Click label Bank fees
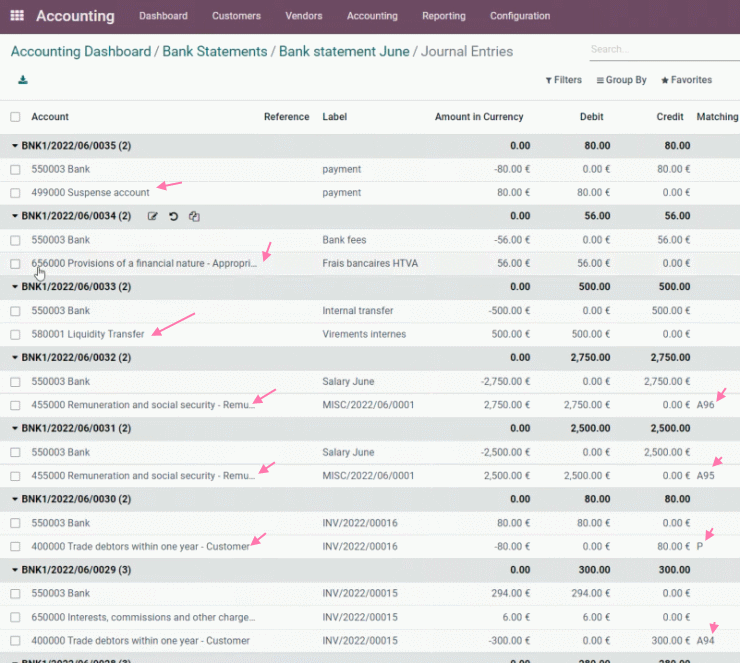 coord(344,240)
